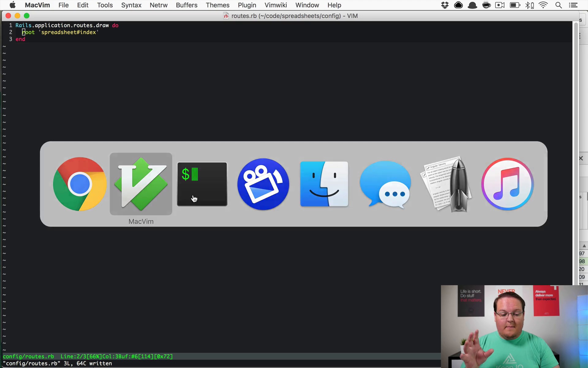The width and height of the screenshot is (588, 368).
Task: Click the X button in background window
Action: pyautogui.click(x=581, y=158)
